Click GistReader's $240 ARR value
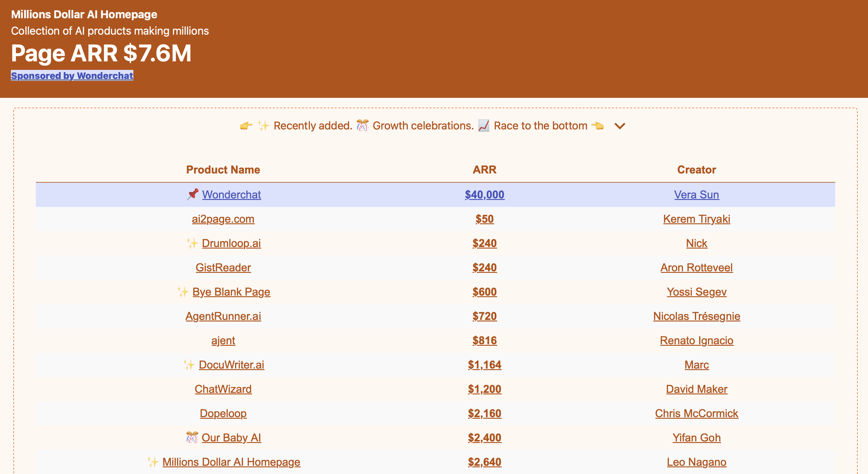 click(484, 267)
